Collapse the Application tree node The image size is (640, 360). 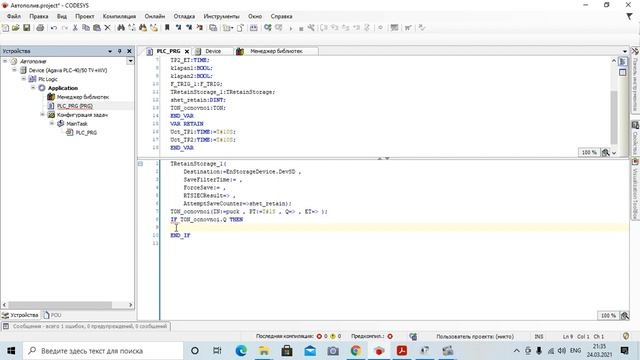pyautogui.click(x=33, y=88)
